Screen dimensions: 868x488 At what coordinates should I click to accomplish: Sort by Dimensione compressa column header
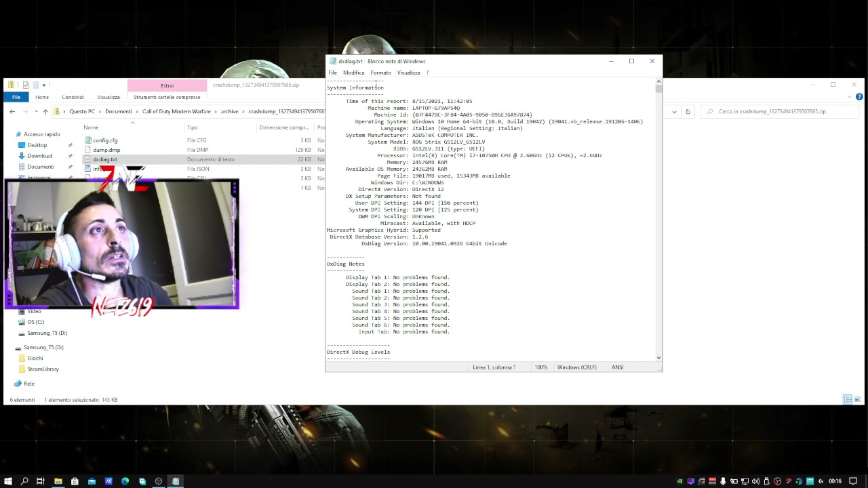(x=284, y=127)
